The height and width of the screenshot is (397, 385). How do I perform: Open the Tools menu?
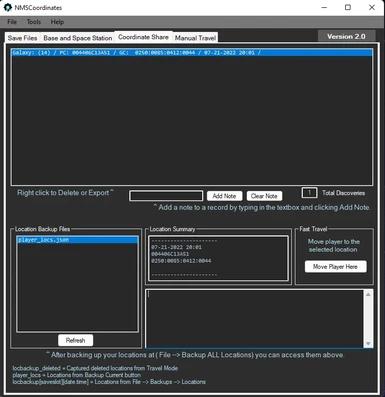pyautogui.click(x=34, y=22)
